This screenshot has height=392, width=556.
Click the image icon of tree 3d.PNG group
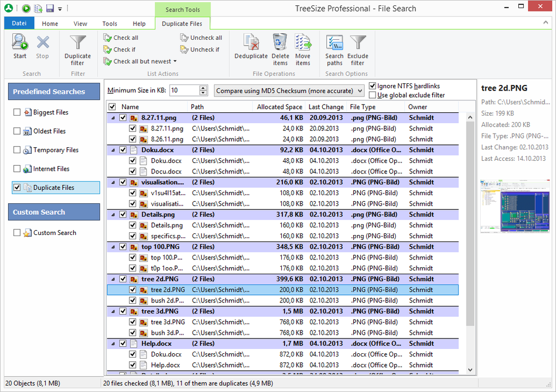click(134, 311)
